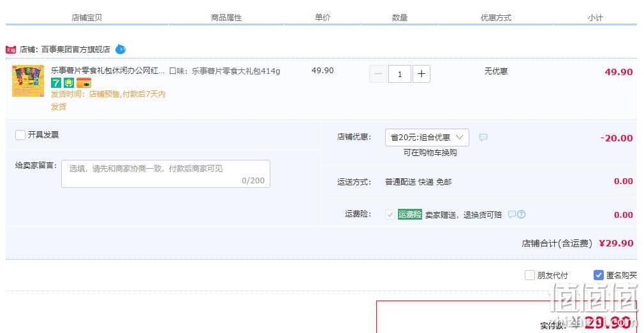This screenshot has height=333, width=644.
Task: Decrease quantity with the minus button
Action: (378, 74)
